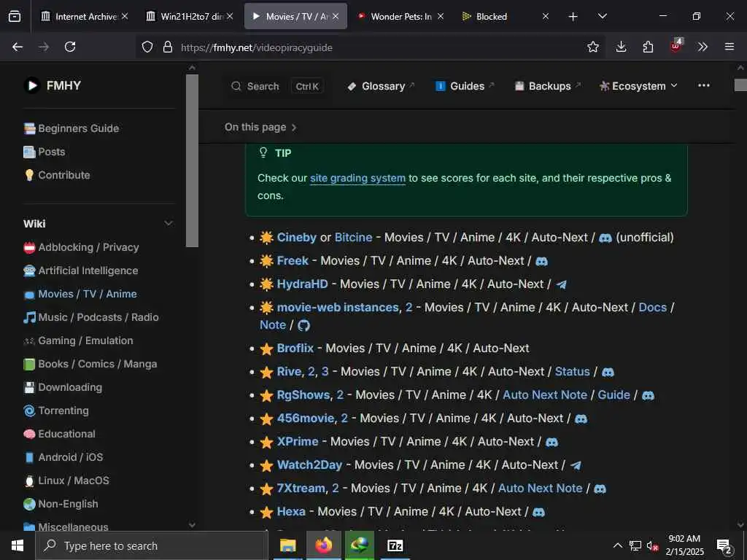Show hidden system tray icons
Viewport: 747px width, 560px height.
(617, 545)
